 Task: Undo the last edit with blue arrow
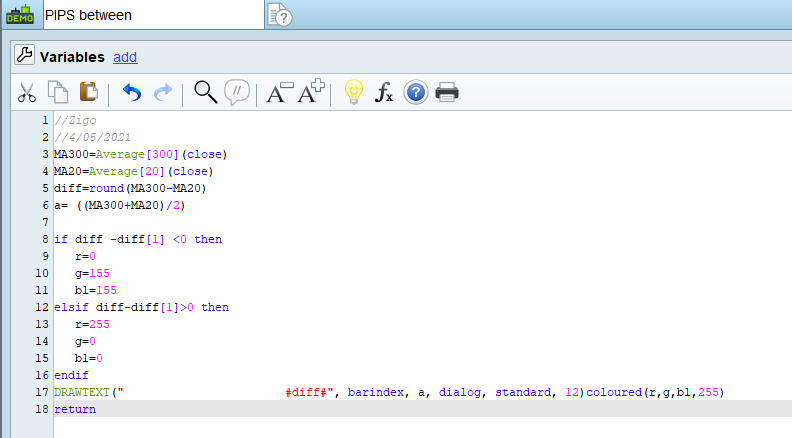pyautogui.click(x=132, y=93)
